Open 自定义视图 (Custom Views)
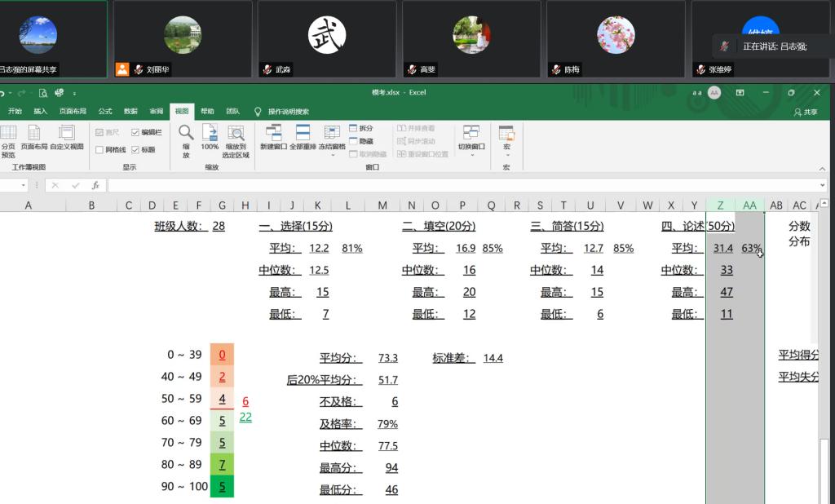835x504 pixels. [x=65, y=139]
